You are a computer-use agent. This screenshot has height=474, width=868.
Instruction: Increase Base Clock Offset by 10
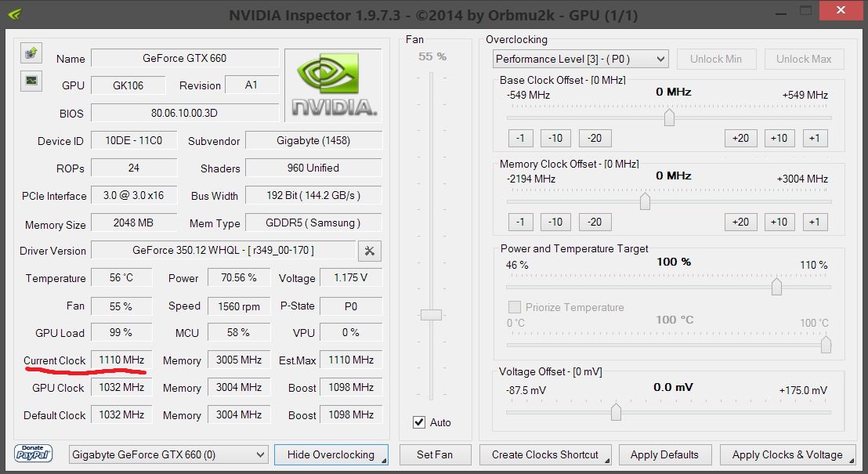click(x=779, y=138)
